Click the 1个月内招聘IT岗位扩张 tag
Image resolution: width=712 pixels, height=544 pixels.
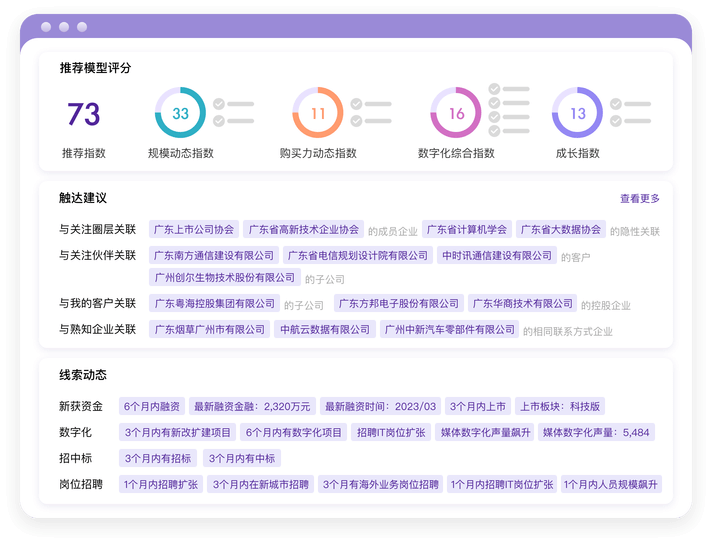[502, 484]
